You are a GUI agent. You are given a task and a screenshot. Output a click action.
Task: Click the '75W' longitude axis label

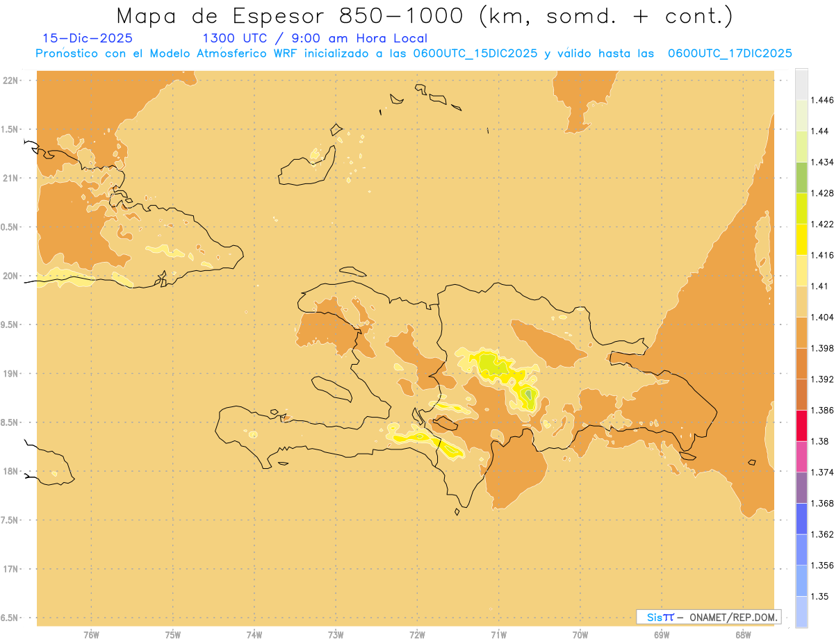(x=173, y=635)
